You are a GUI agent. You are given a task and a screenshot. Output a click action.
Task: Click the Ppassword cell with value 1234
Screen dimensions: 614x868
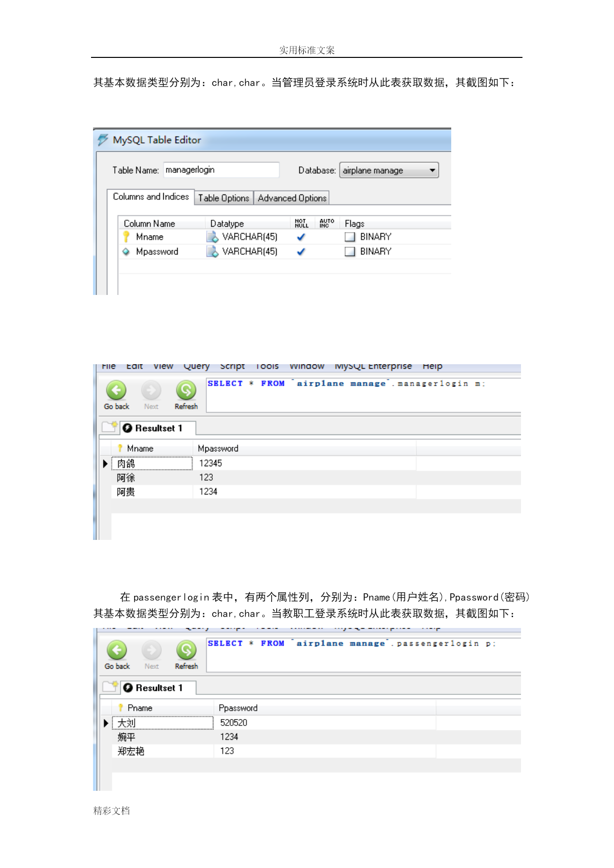[x=325, y=737]
